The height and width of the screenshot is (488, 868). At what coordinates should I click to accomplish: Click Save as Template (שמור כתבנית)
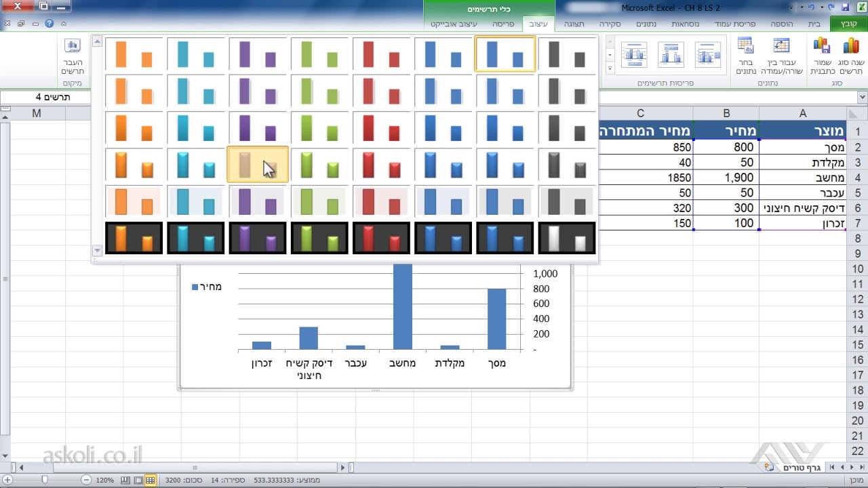tap(821, 57)
